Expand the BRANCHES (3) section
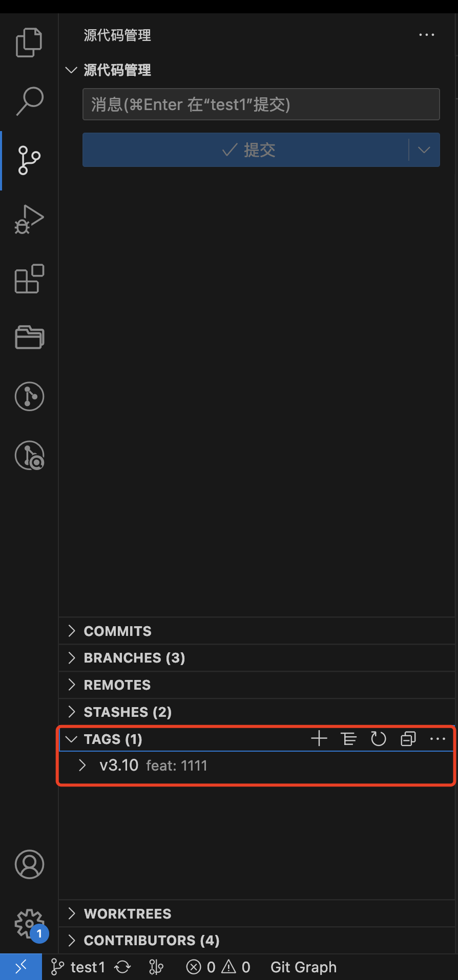458x980 pixels. click(134, 658)
